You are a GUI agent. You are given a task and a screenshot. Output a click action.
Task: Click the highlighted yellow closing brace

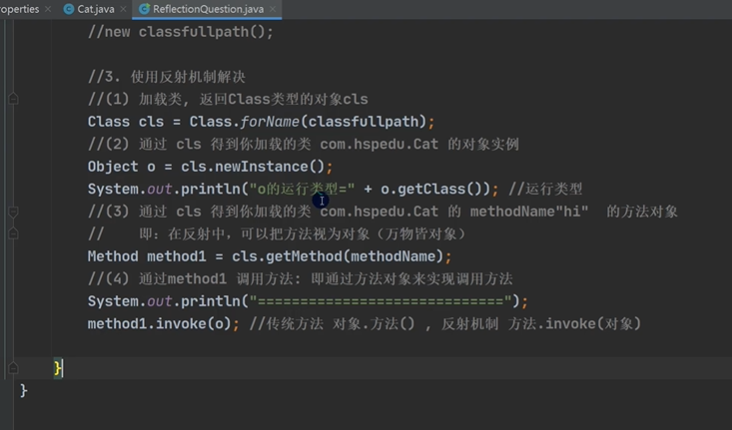tap(57, 368)
